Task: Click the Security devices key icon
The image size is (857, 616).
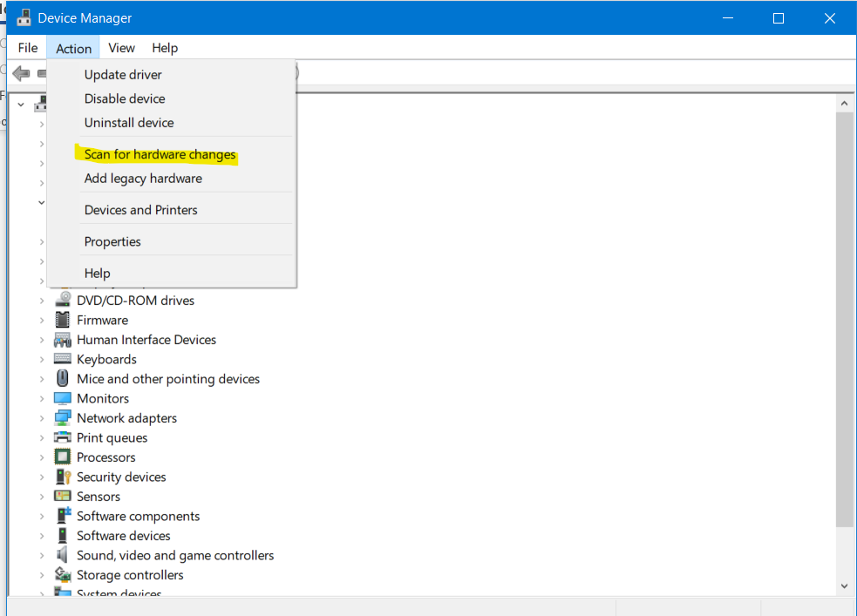Action: point(63,477)
